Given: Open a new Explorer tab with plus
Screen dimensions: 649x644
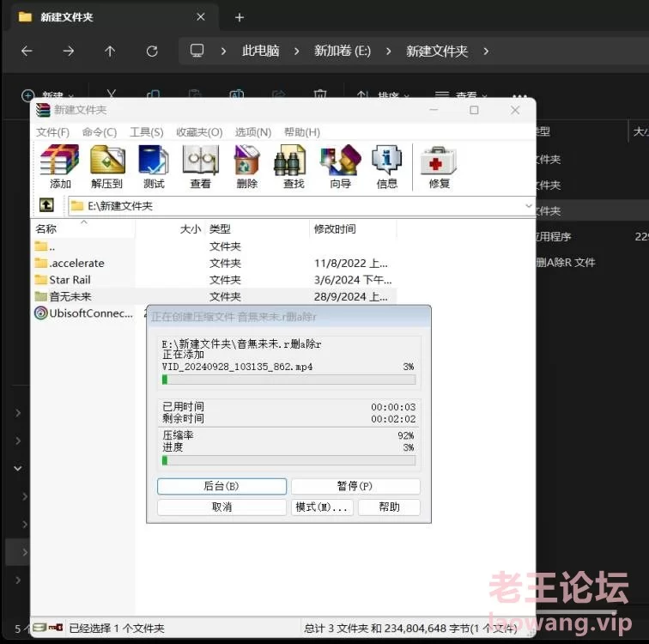Looking at the screenshot, I should click(x=240, y=17).
